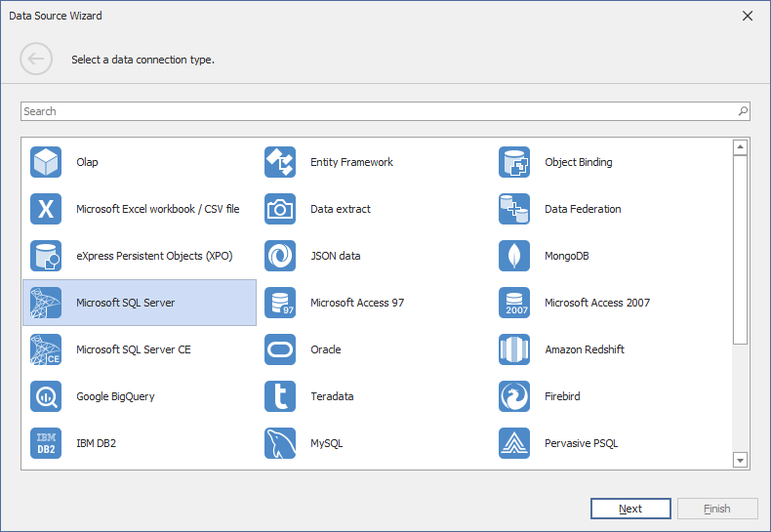771x532 pixels.
Task: Choose 'Oracle' text
Action: pos(326,349)
